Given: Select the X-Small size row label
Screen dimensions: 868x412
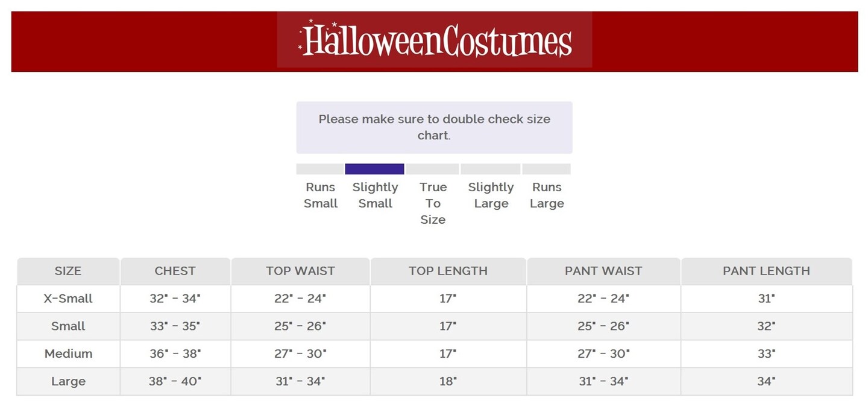Looking at the screenshot, I should pyautogui.click(x=68, y=299).
